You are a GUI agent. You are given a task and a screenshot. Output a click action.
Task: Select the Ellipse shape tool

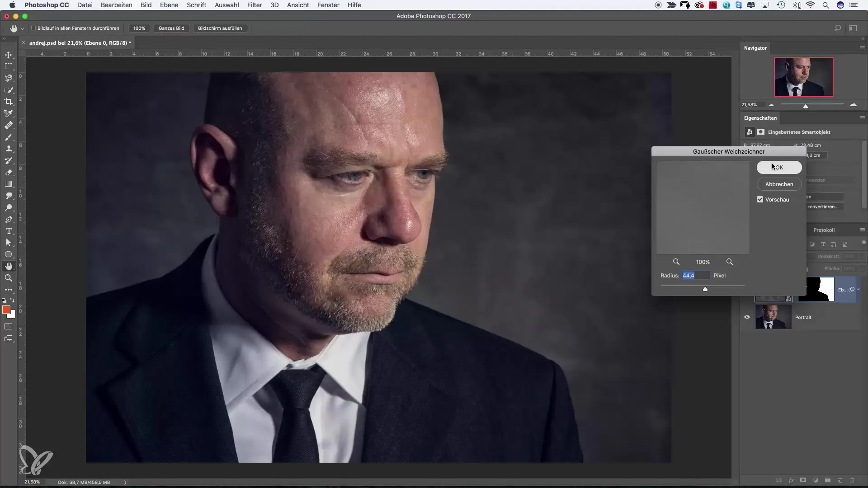[9, 254]
